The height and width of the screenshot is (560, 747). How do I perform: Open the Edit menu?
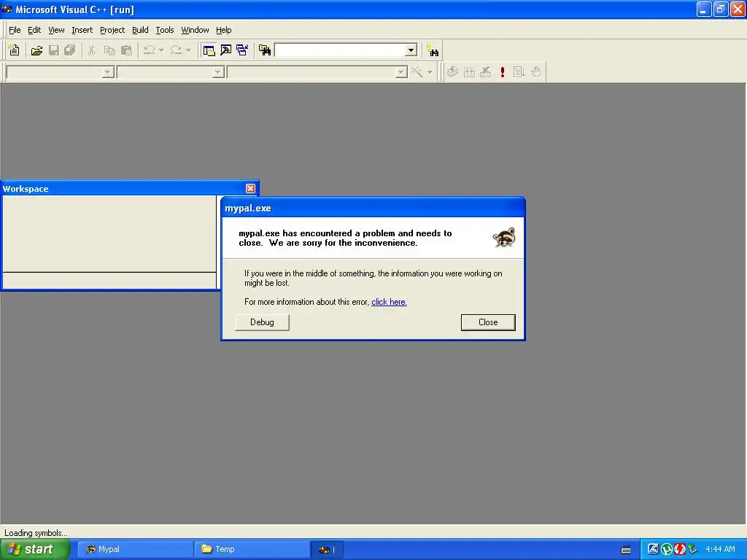click(34, 30)
